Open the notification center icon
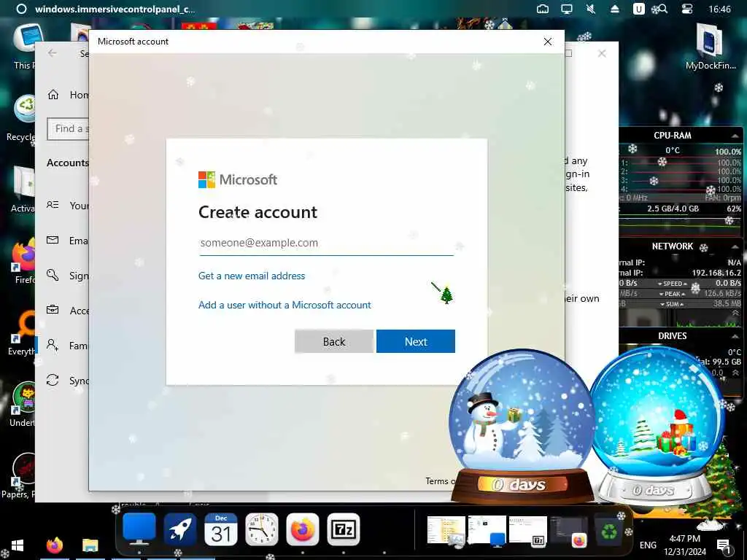Image resolution: width=747 pixels, height=560 pixels. click(x=723, y=545)
